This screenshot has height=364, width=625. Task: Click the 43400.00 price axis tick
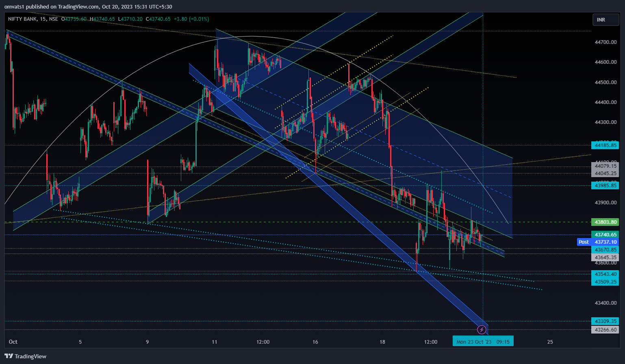tap(605, 303)
